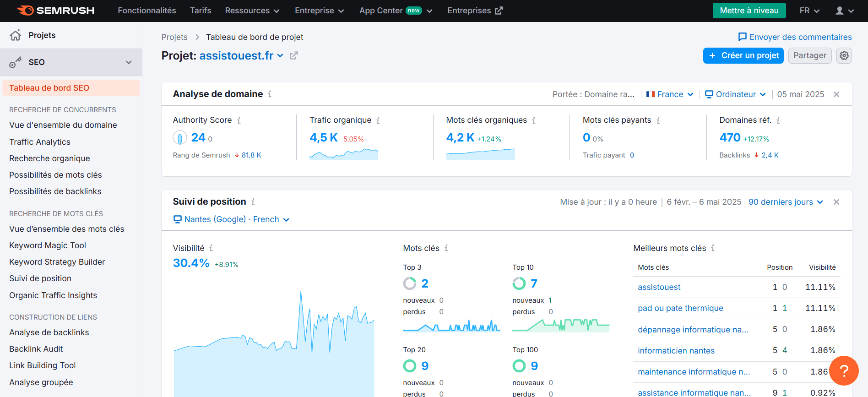868x397 pixels.
Task: Select Keyword Magic Tool in sidebar
Action: [x=48, y=245]
